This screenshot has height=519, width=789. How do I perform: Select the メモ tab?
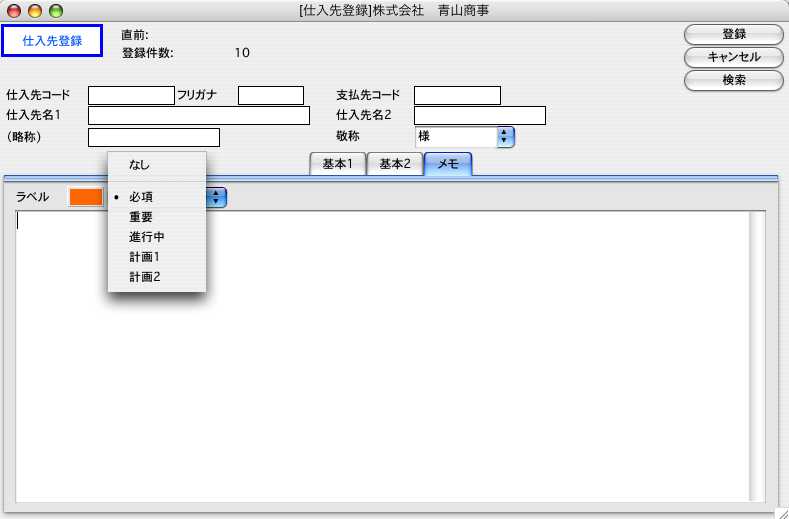(x=448, y=165)
